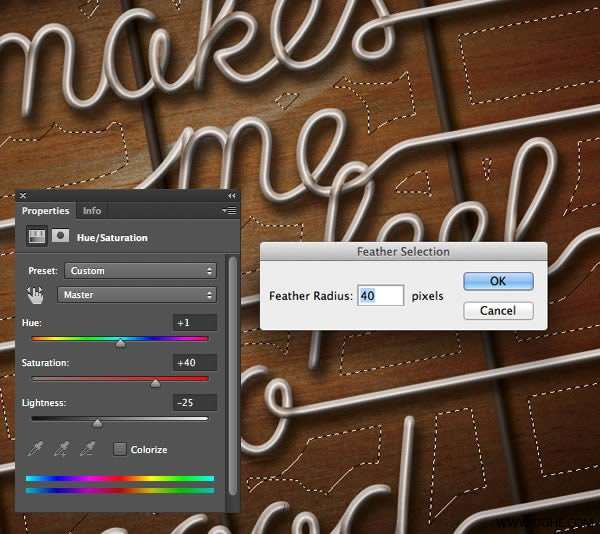Select the add-to-sample eyedropper tool
Viewport: 600px width, 534px height.
[62, 449]
